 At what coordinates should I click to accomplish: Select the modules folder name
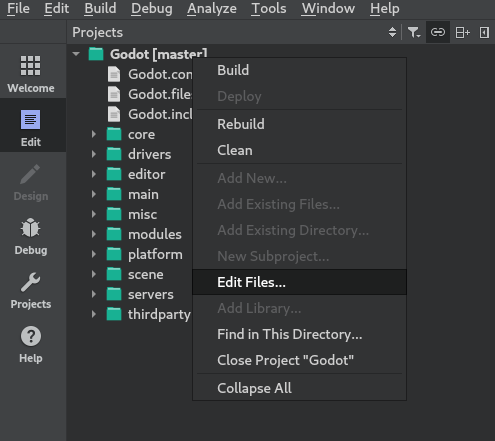155,234
